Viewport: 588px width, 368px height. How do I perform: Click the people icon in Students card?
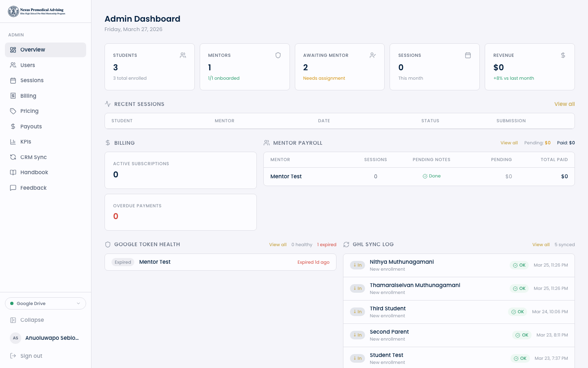point(183,55)
